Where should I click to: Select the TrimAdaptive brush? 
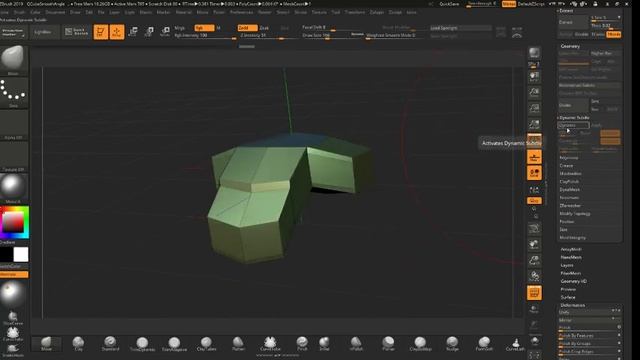[x=174, y=343]
